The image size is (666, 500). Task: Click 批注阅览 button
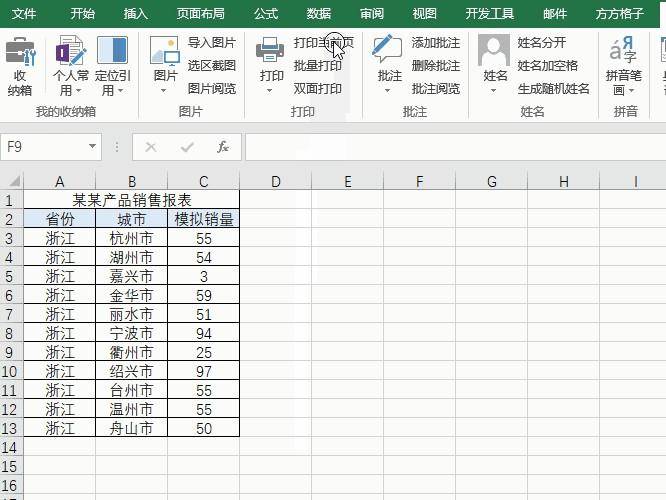click(x=436, y=88)
